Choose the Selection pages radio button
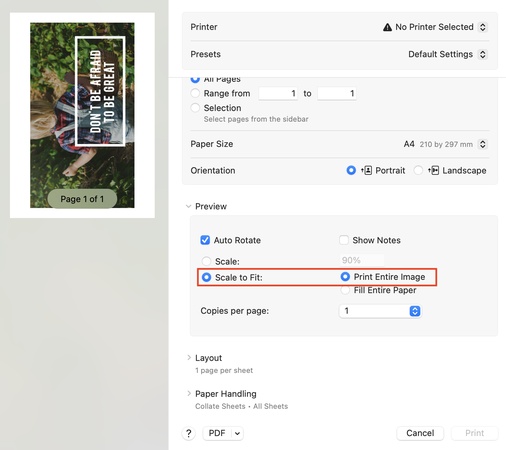This screenshot has height=450, width=506. [x=195, y=108]
